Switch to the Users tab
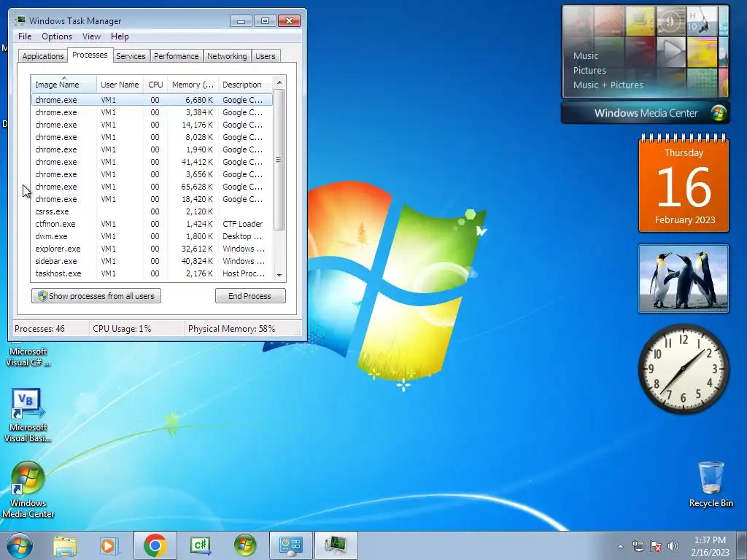 (x=266, y=56)
